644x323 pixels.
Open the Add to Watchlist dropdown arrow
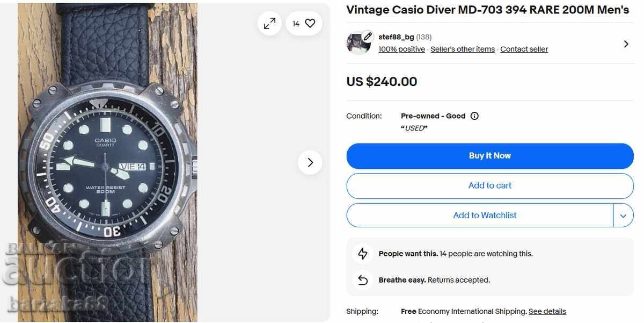click(624, 215)
